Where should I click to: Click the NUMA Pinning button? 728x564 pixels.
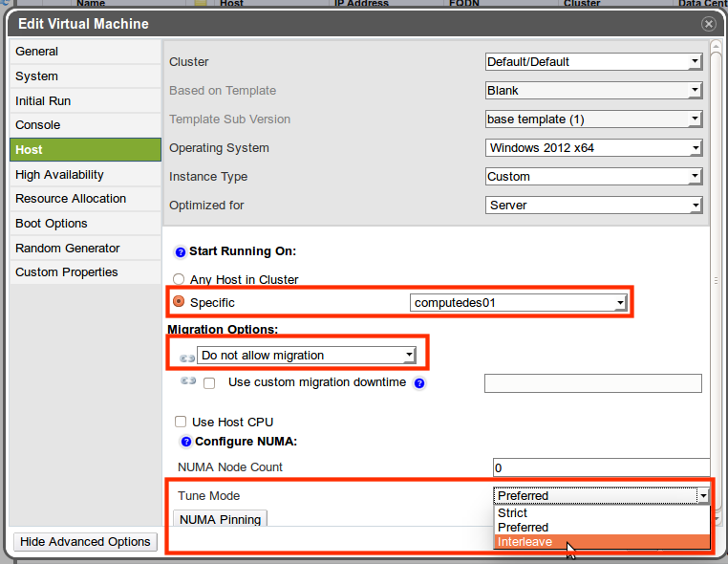click(220, 519)
